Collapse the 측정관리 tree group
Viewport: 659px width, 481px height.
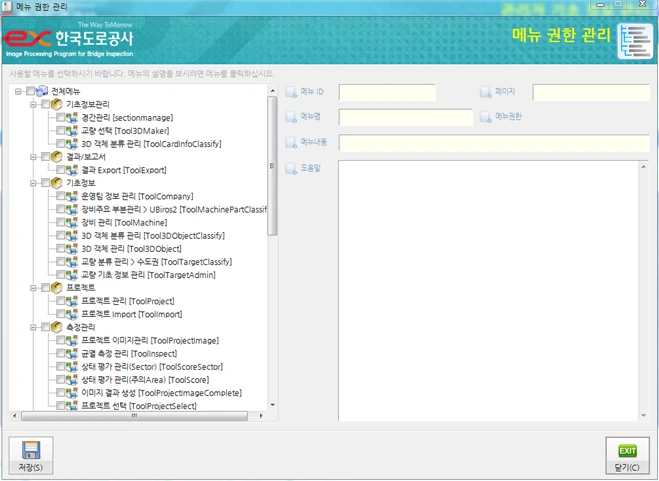[33, 327]
